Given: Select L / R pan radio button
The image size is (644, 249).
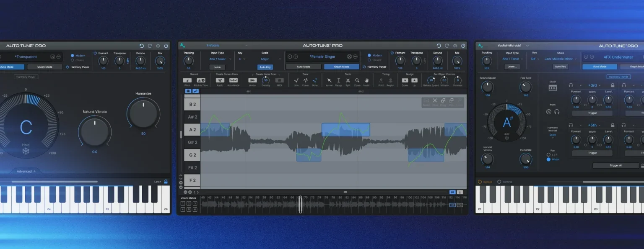Looking at the screenshot, I should (x=548, y=155).
